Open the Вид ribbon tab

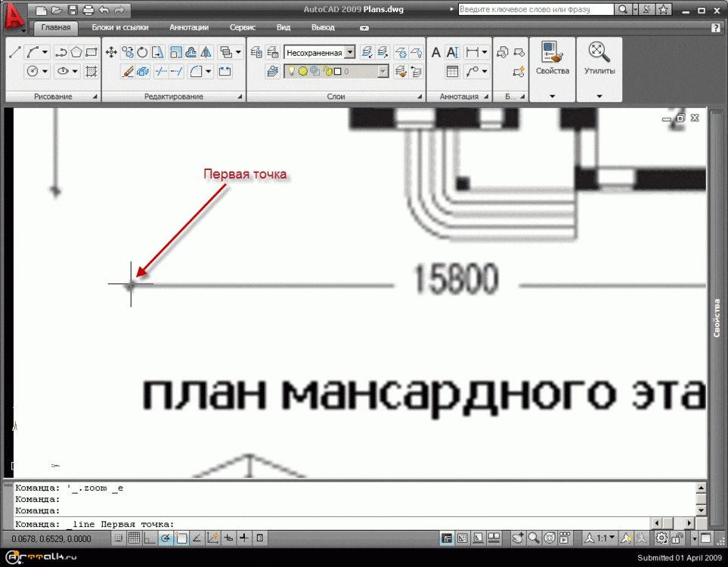pyautogui.click(x=283, y=27)
